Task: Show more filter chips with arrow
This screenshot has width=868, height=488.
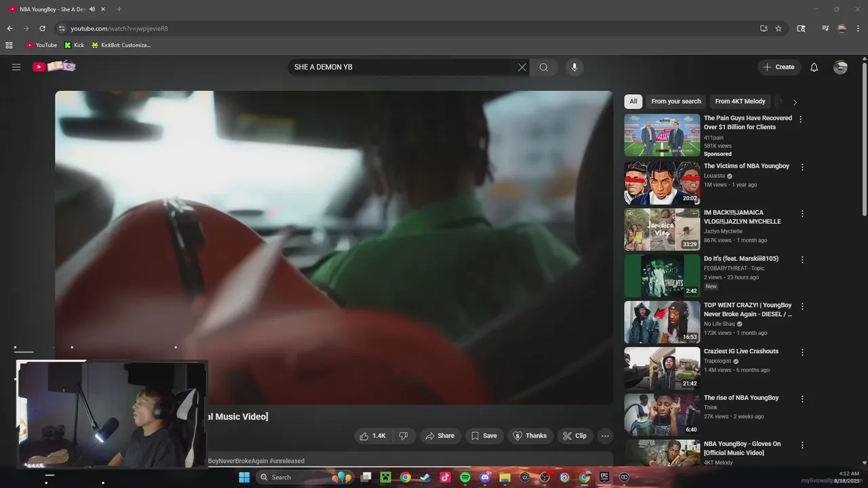Action: (x=795, y=102)
